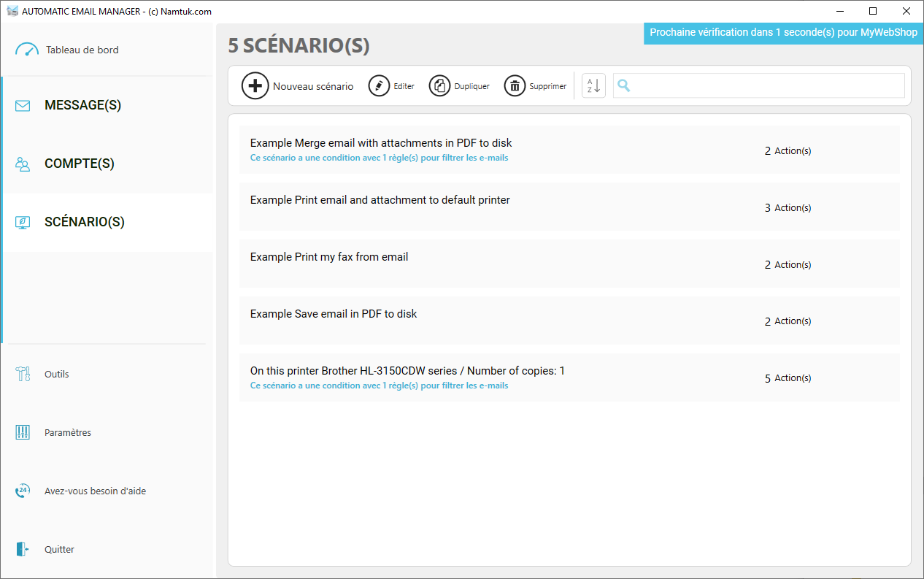The height and width of the screenshot is (579, 924).
Task: Click the Outils tools icon
Action: (22, 373)
